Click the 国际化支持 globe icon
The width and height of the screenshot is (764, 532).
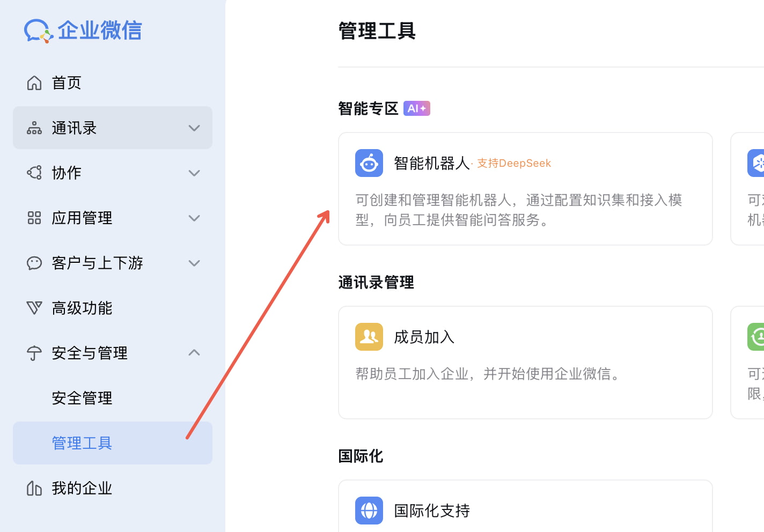tap(369, 511)
